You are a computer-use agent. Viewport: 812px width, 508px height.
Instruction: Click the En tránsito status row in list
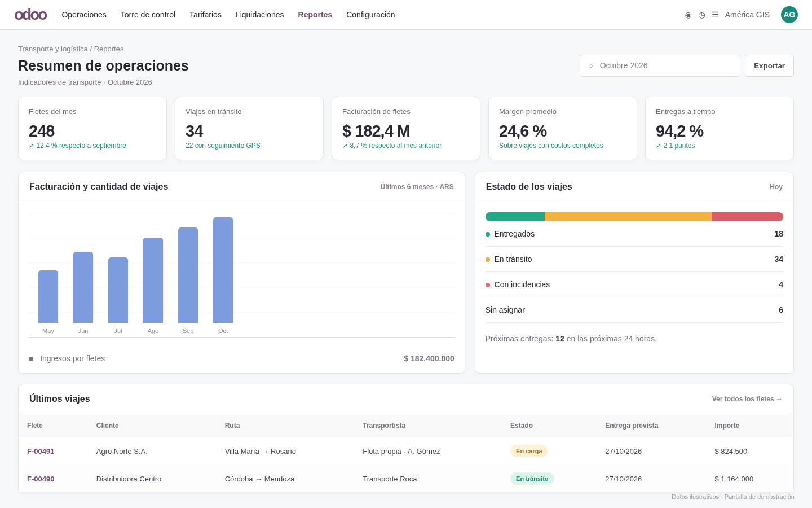[x=634, y=259]
